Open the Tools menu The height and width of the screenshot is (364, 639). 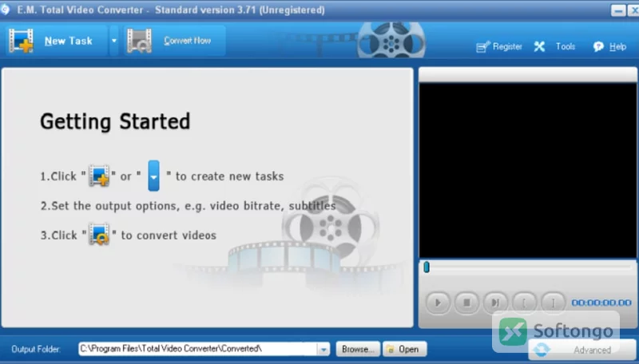coord(555,47)
